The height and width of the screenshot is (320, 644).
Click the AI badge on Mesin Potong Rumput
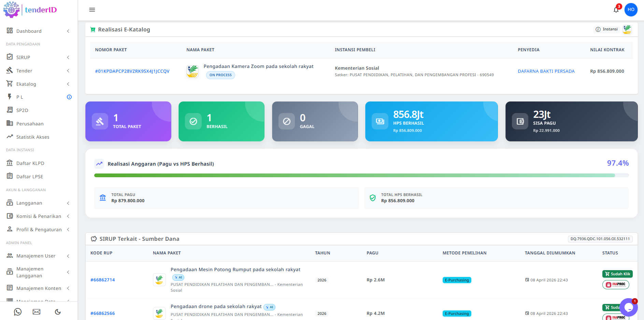click(x=178, y=277)
